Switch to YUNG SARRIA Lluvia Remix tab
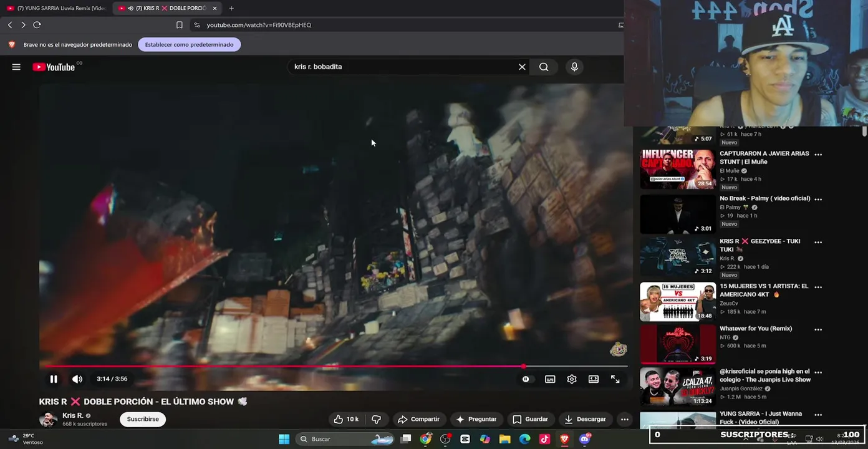This screenshot has height=449, width=868. tap(56, 8)
